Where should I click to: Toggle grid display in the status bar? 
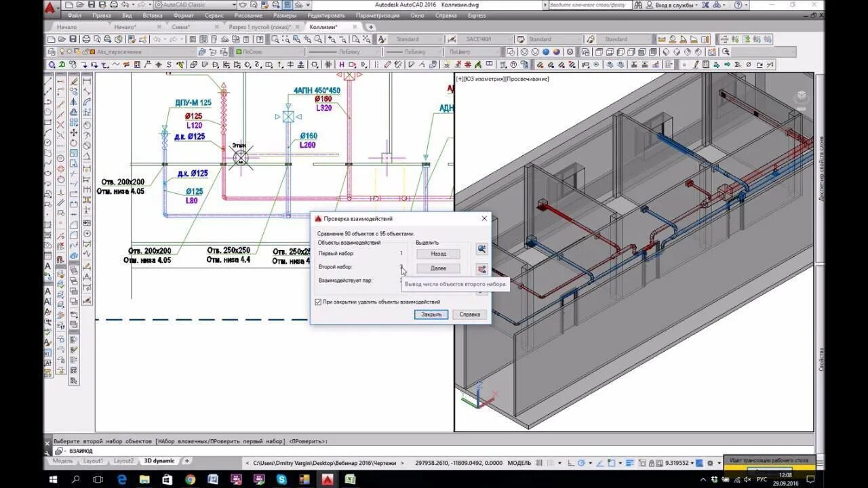(x=540, y=463)
